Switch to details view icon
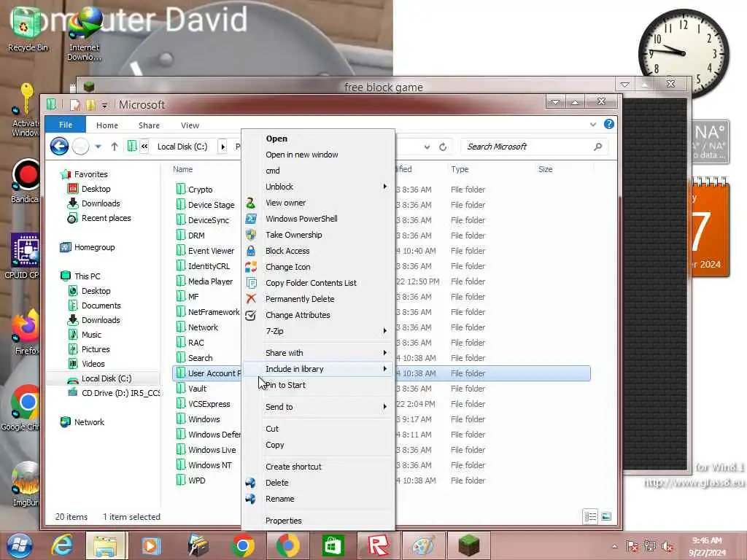 [590, 517]
